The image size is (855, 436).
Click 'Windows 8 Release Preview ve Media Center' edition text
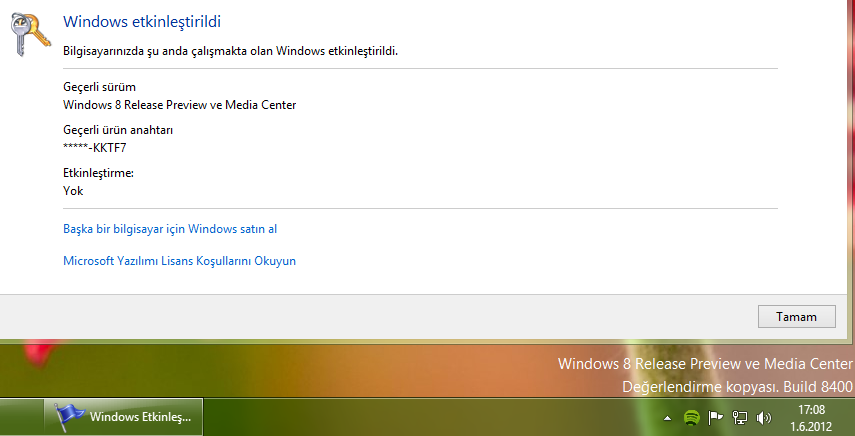pos(179,105)
